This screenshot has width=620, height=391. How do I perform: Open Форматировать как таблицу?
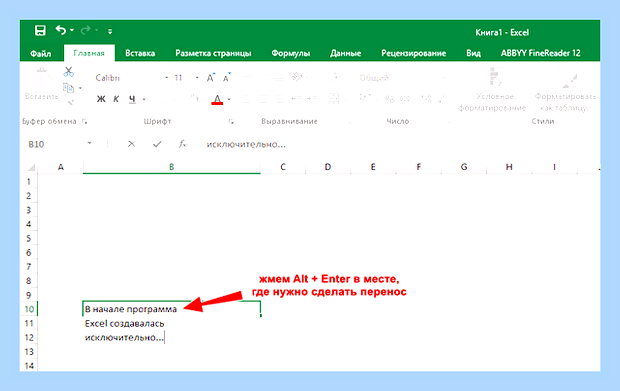(x=565, y=90)
